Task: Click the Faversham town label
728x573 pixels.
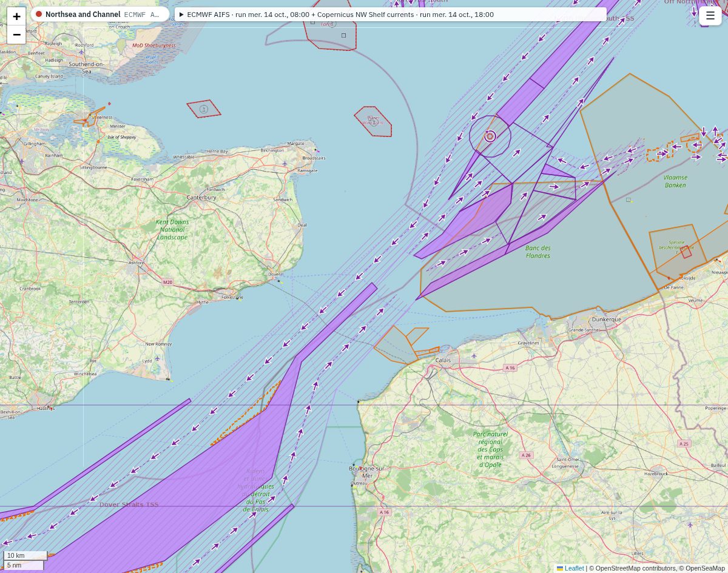Action: pyautogui.click(x=143, y=179)
